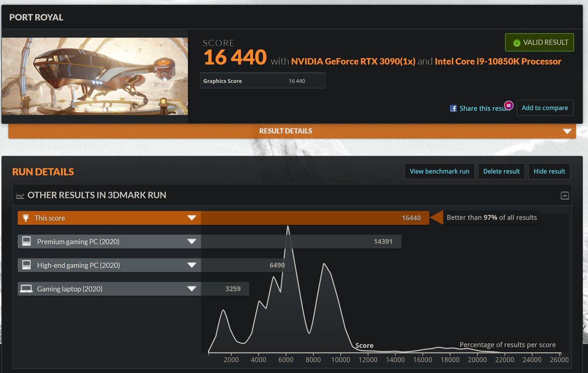Click Delete result button
588x373 pixels.
point(502,171)
